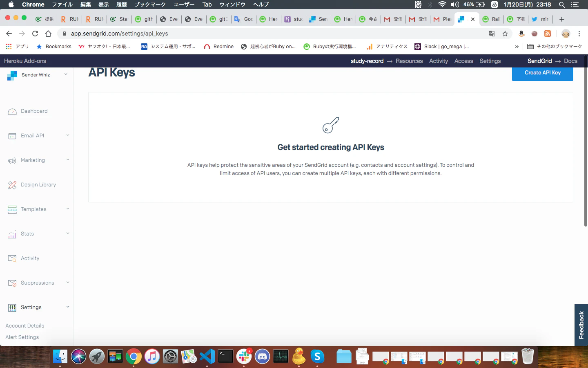Click the Templates layout icon
Screen dimensions: 588x368
[12, 210]
